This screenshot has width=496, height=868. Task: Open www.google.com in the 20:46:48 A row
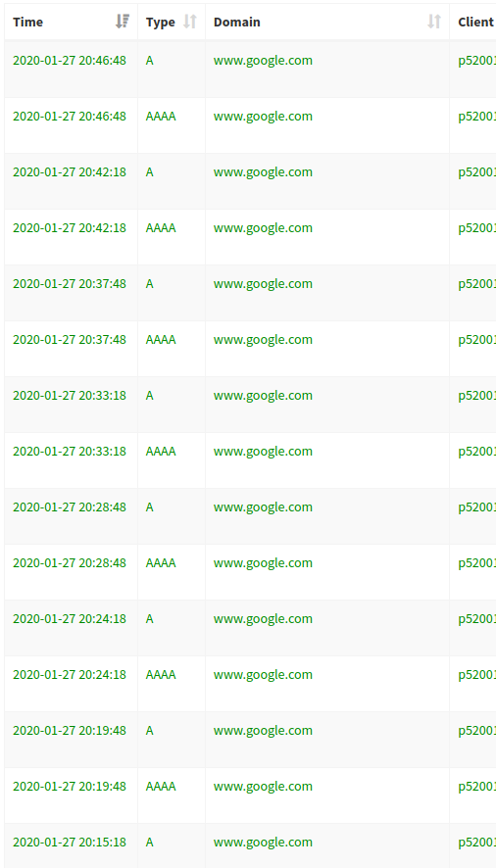[263, 61]
